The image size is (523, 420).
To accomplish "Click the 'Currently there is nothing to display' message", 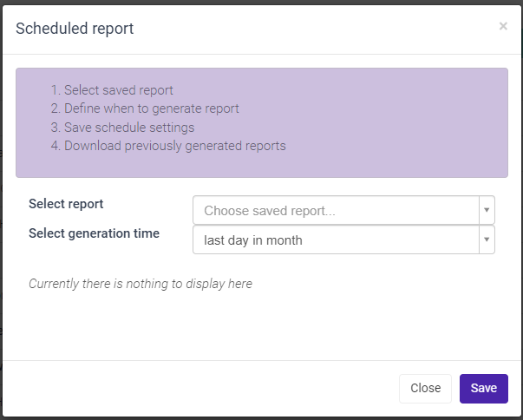I will pos(141,284).
